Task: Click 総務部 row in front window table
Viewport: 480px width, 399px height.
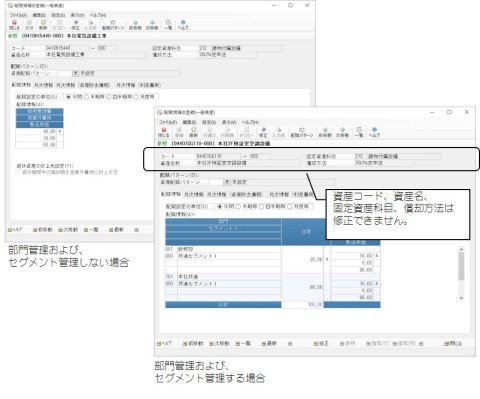Action: pyautogui.click(x=223, y=249)
